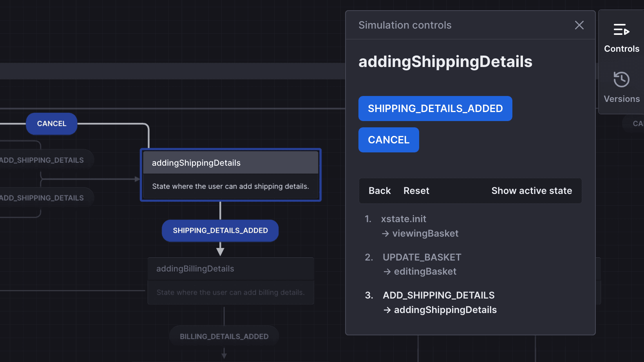Close the Simulation controls panel
Screen dimensions: 644x362
pyautogui.click(x=579, y=25)
